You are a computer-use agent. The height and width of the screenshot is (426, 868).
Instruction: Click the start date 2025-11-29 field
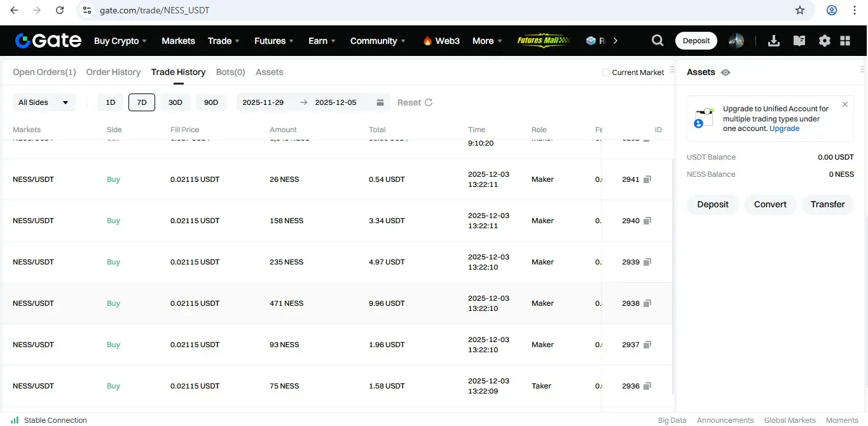[x=263, y=102]
